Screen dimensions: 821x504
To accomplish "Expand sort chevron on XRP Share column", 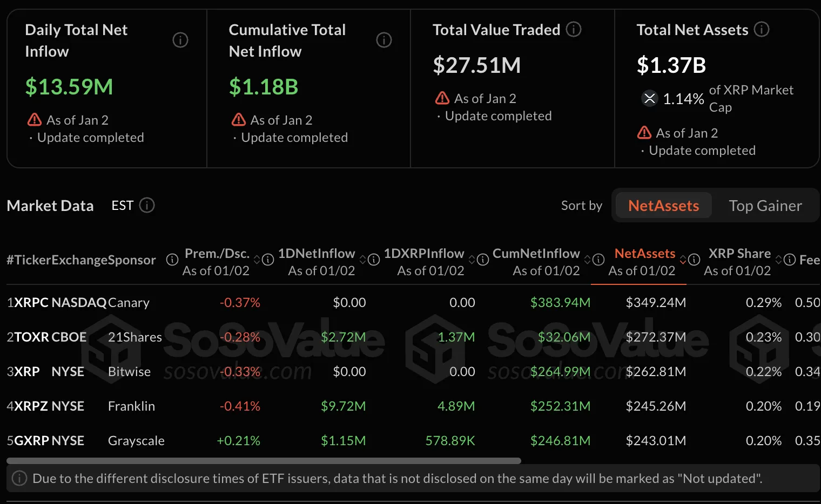I will (x=779, y=260).
